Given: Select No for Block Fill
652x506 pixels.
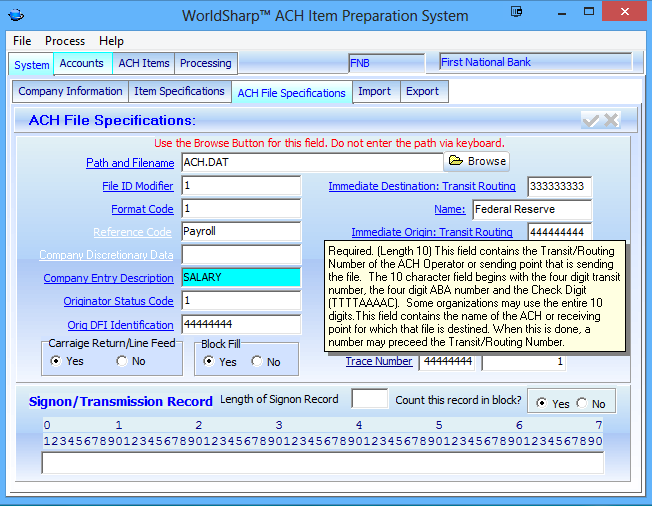Looking at the screenshot, I should [259, 362].
